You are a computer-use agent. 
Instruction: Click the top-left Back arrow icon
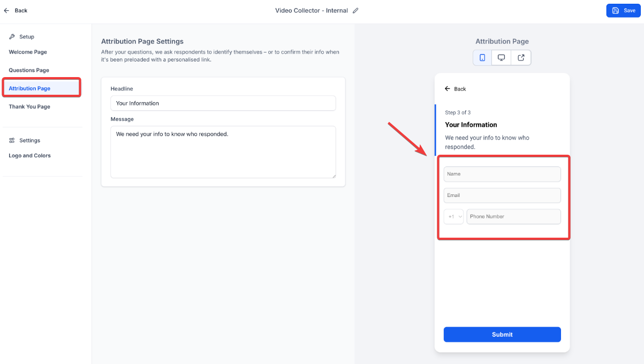[6, 11]
